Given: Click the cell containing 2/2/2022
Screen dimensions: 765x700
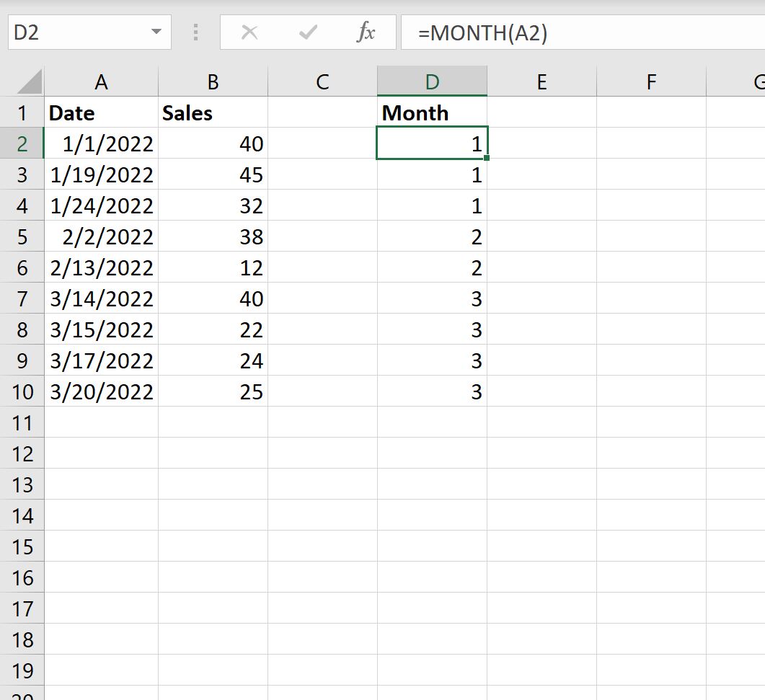Looking at the screenshot, I should point(101,236).
